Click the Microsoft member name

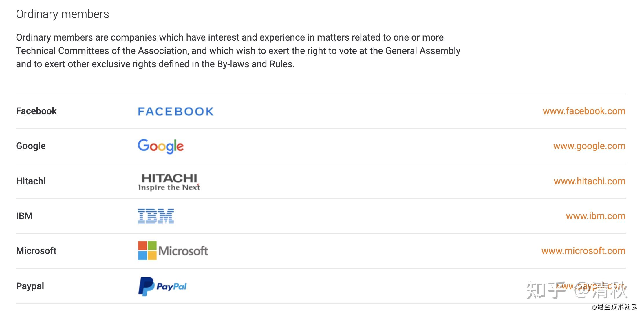click(x=36, y=251)
